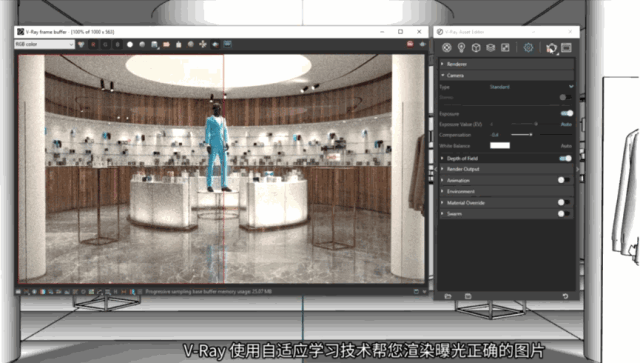This screenshot has height=363, width=640.
Task: Open Lights tab in Asset Editor
Action: (461, 48)
